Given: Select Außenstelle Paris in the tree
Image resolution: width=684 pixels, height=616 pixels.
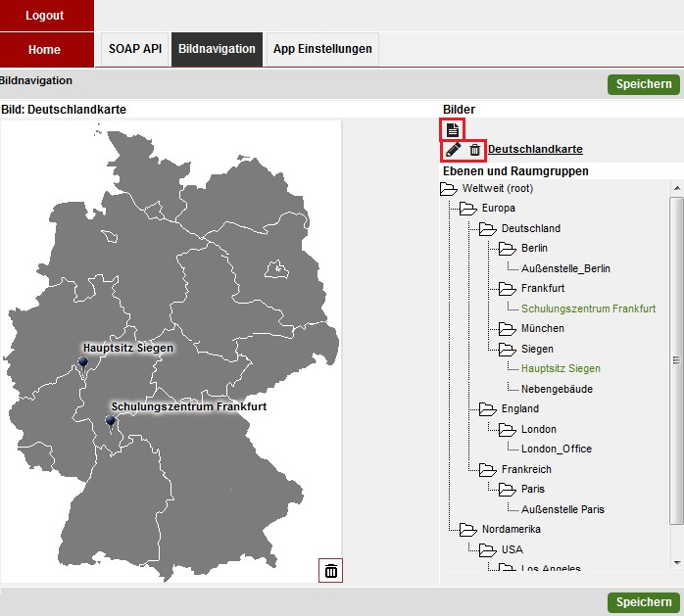Looking at the screenshot, I should [x=562, y=509].
